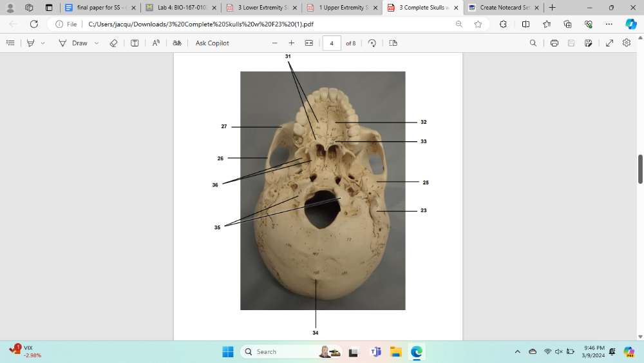Click the zoom in plus button
The image size is (644, 363).
pyautogui.click(x=291, y=43)
